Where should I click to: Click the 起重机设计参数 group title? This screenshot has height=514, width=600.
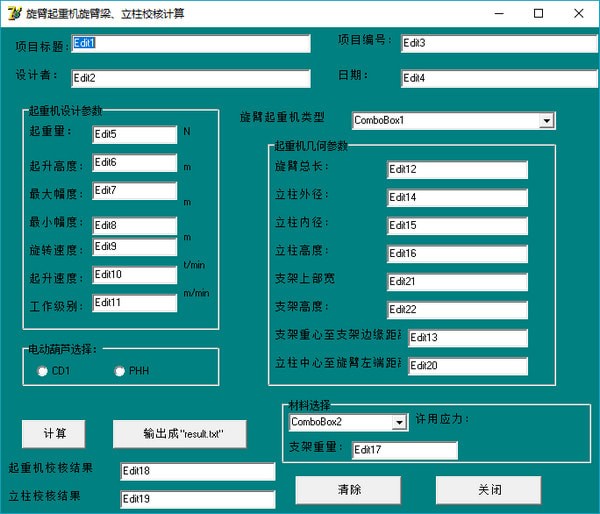pos(65,111)
